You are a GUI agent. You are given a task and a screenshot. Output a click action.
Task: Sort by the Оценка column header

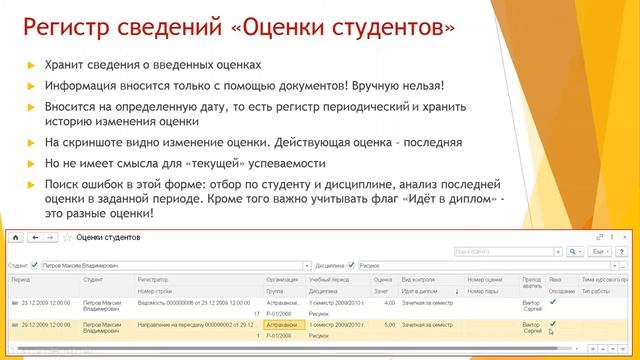(x=383, y=280)
